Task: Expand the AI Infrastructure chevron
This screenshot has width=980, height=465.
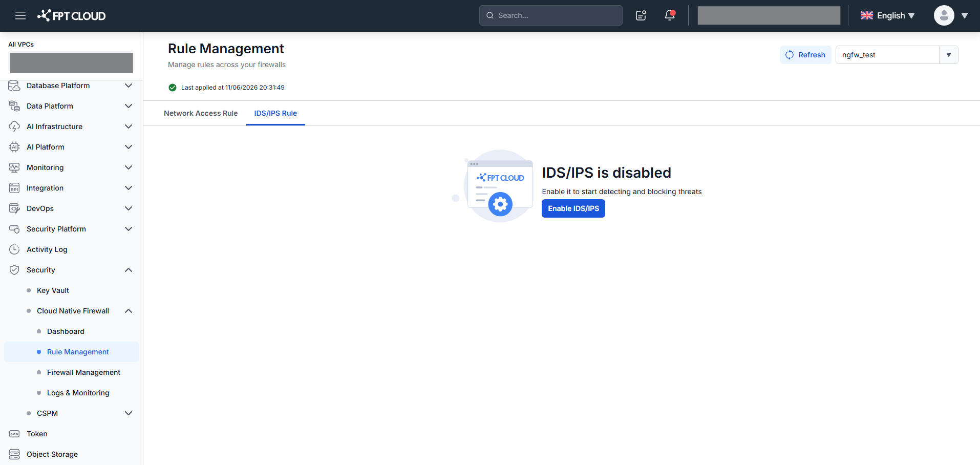Action: point(129,126)
